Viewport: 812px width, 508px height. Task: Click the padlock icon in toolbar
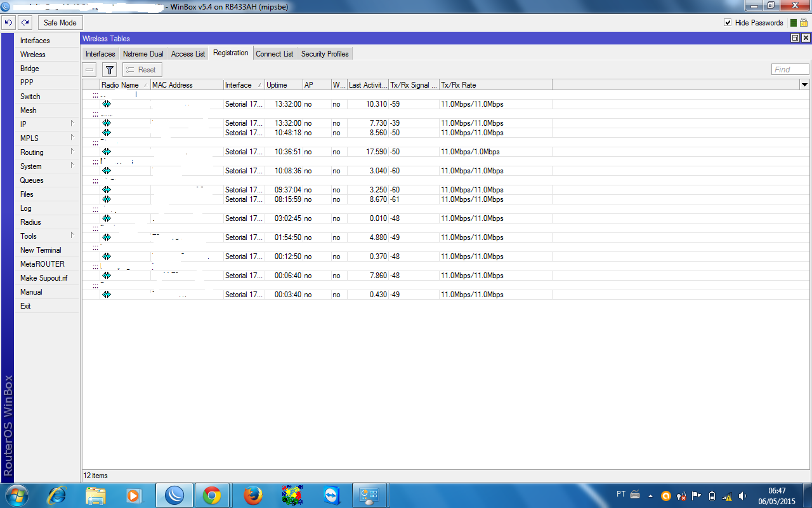point(803,23)
